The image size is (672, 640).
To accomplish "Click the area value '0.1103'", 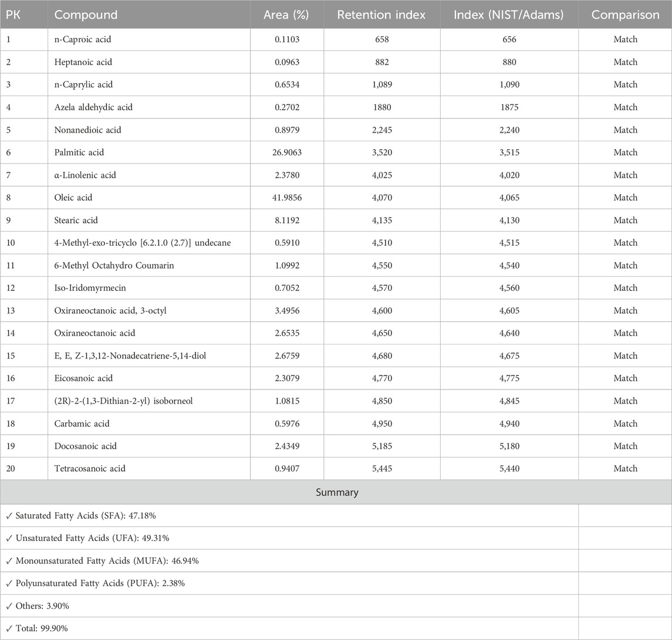I will coord(287,39).
